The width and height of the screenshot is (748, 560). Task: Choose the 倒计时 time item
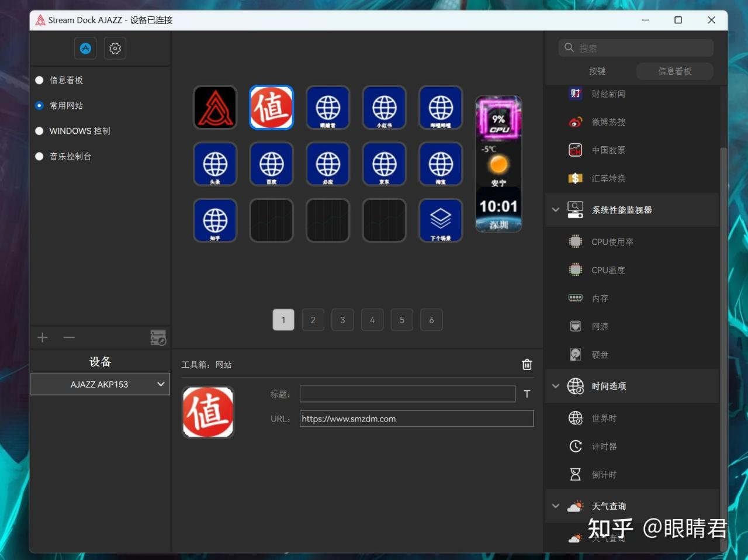click(x=604, y=475)
